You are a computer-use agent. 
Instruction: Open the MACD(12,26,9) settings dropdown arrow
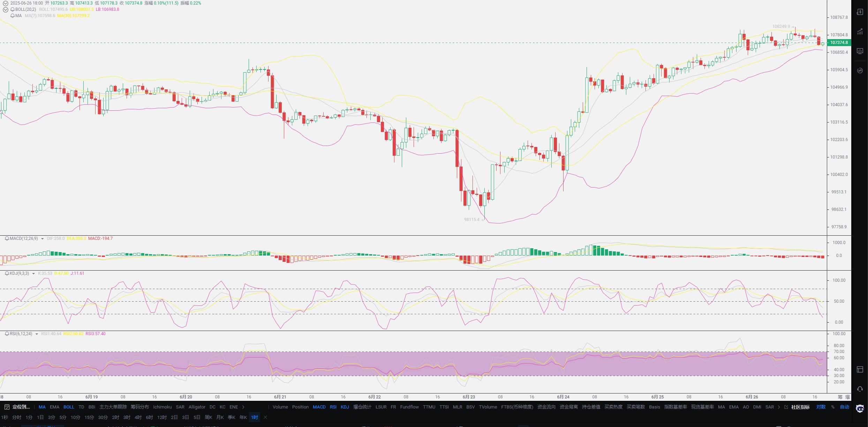pyautogui.click(x=43, y=239)
